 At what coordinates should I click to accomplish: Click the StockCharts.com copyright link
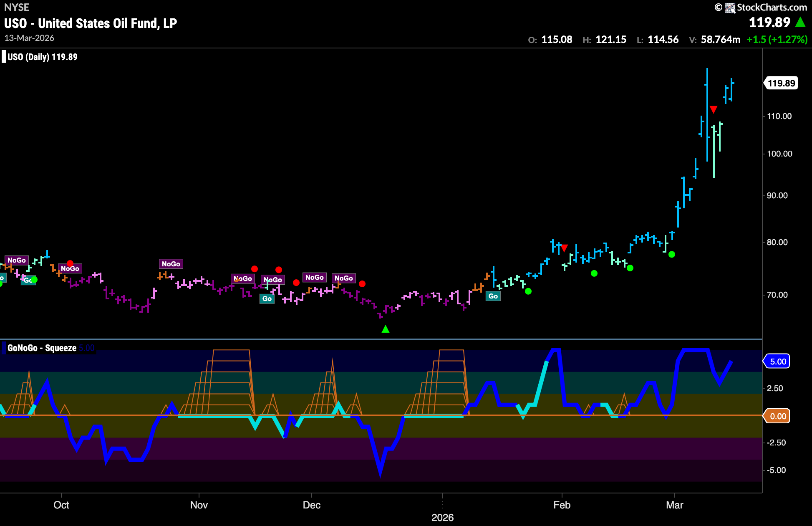point(761,8)
